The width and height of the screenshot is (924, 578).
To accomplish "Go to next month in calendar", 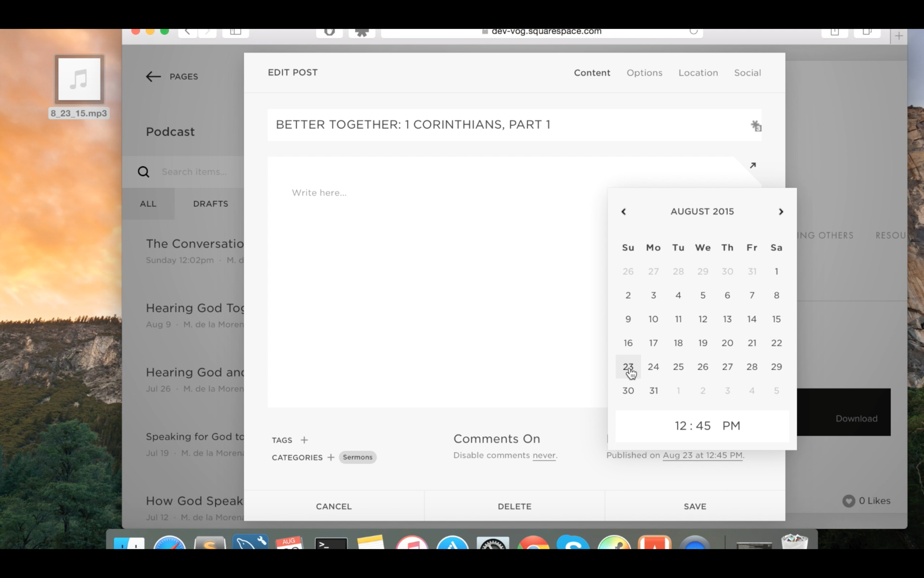I will [781, 212].
